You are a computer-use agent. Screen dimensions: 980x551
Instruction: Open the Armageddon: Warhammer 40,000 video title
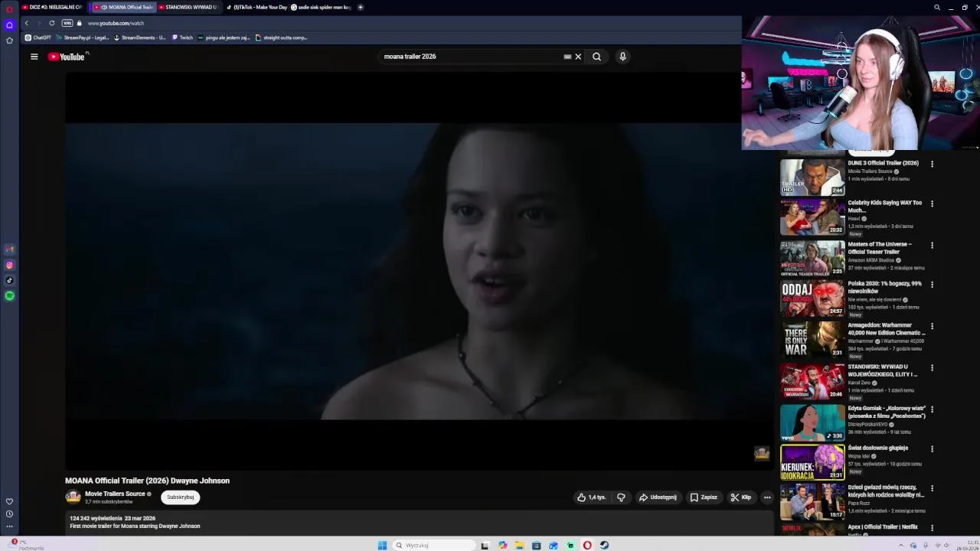tap(887, 328)
